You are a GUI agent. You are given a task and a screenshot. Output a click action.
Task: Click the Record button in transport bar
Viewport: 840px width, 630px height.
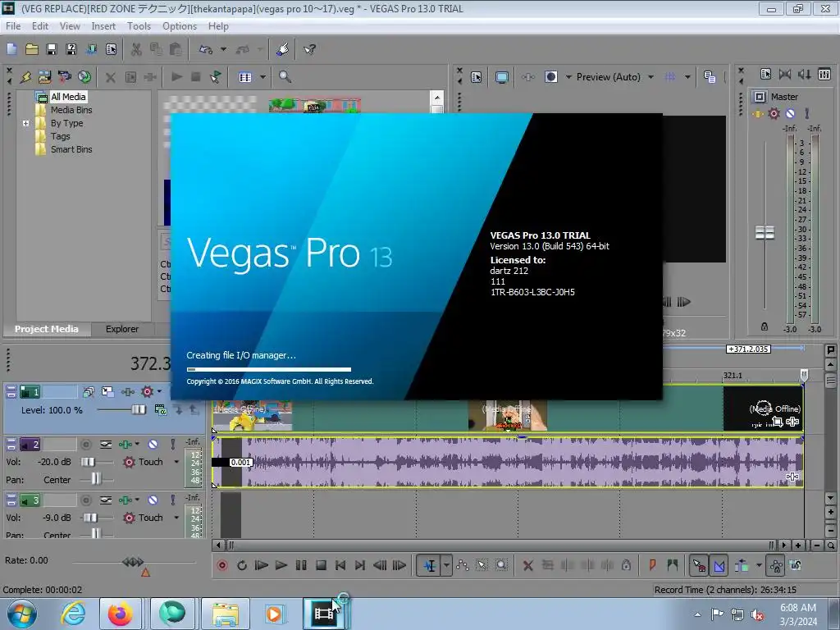click(222, 565)
